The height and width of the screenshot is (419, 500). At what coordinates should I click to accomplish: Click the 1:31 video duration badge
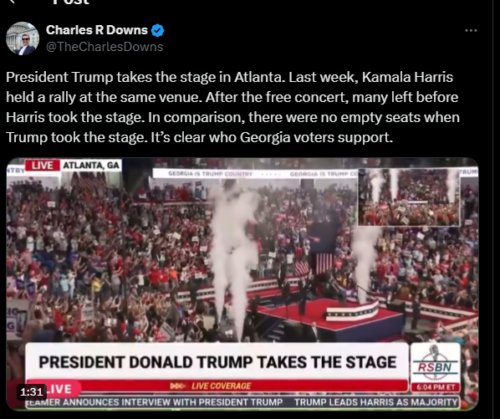[x=32, y=392]
